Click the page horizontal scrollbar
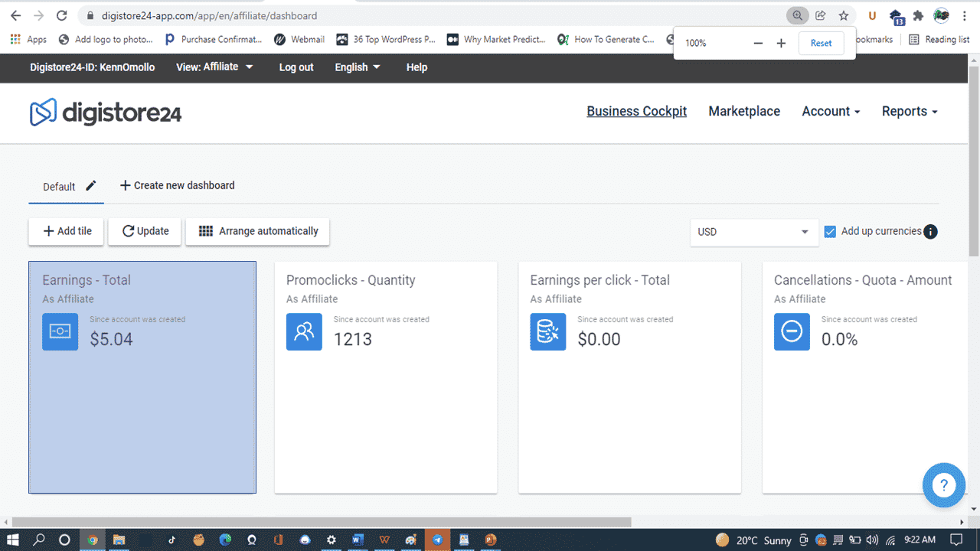This screenshot has width=980, height=551. tap(321, 522)
